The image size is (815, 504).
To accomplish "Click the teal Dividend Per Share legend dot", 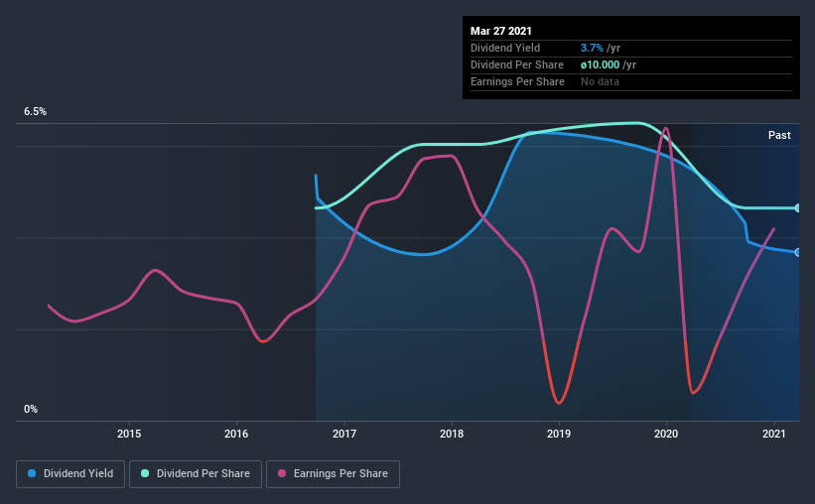I will click(145, 473).
